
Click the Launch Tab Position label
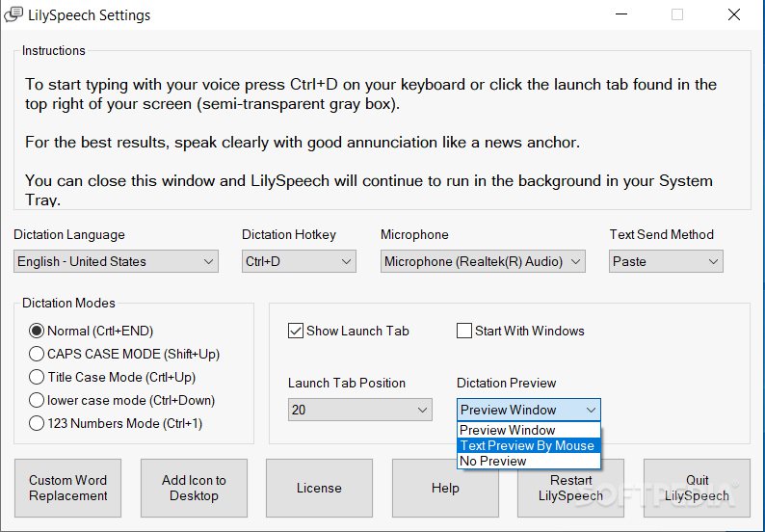(347, 384)
